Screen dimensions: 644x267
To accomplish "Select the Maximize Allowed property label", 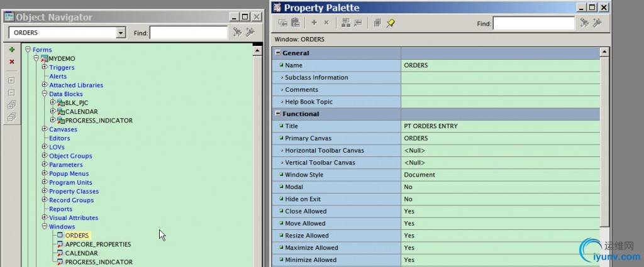I will tap(311, 248).
